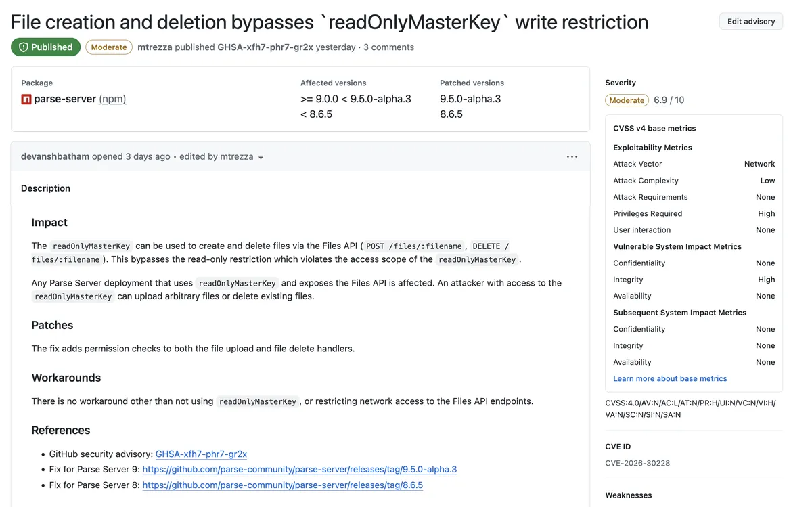This screenshot has height=507, width=812.
Task: Click the Edit advisory button
Action: tap(750, 22)
